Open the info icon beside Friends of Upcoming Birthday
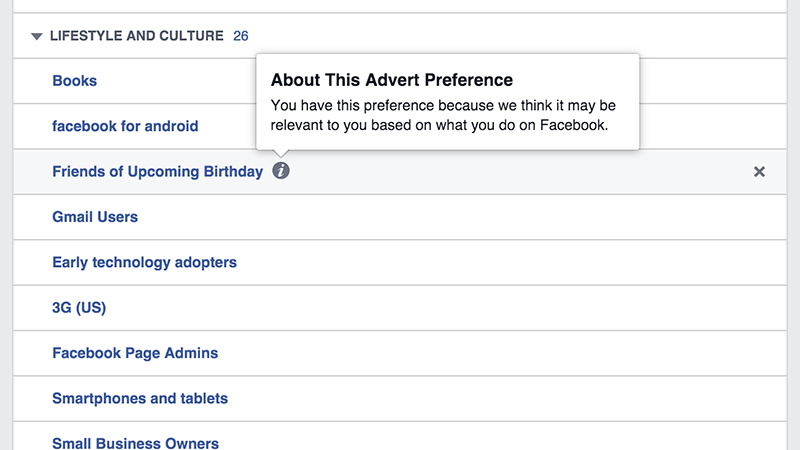This screenshot has width=800, height=450. point(281,171)
